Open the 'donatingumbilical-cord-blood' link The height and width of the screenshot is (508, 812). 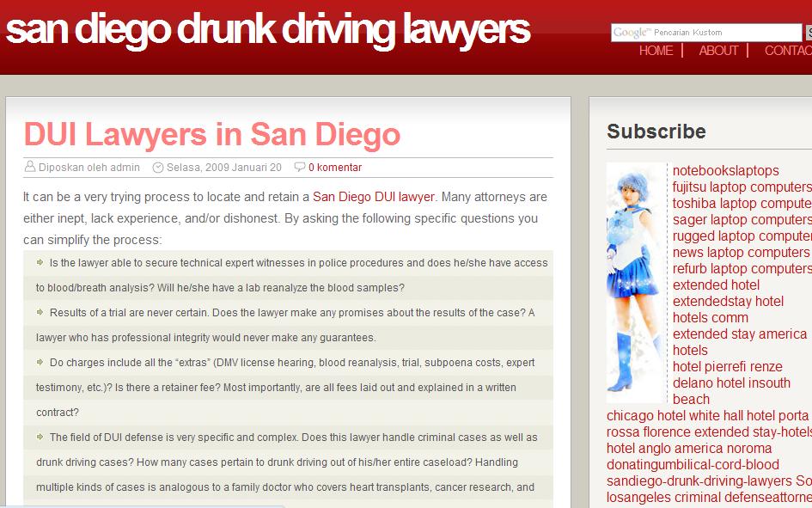[x=693, y=464]
